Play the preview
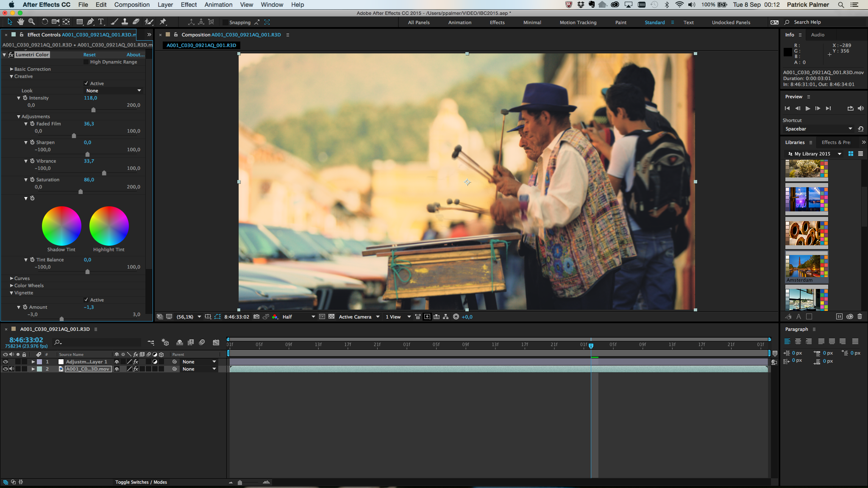This screenshot has height=488, width=868. pos(808,108)
